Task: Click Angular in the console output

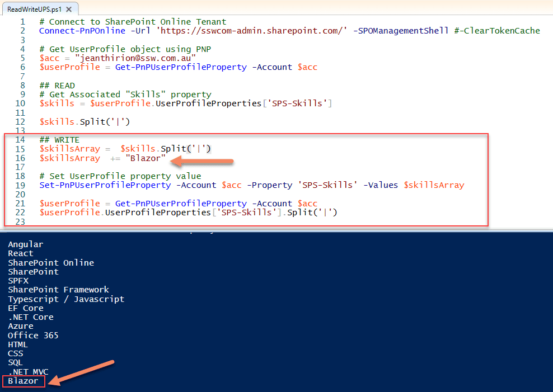Action: [25, 244]
